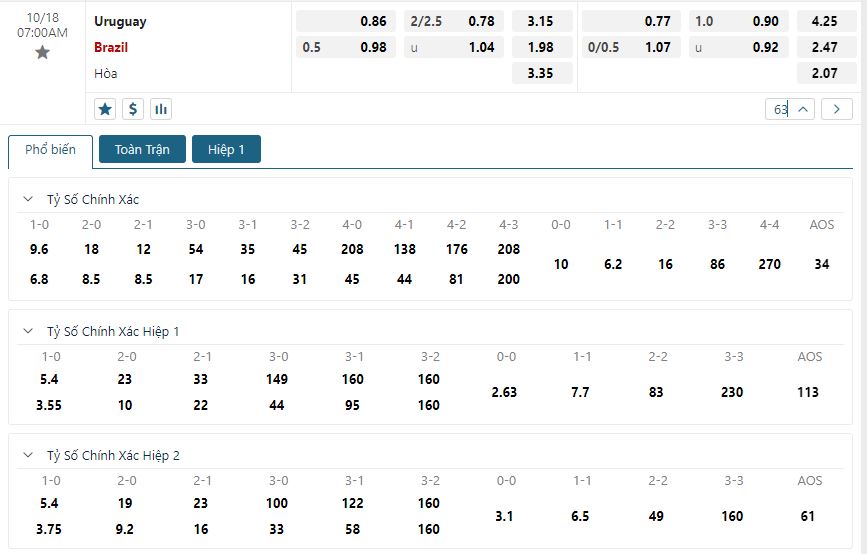Pick first-half Brazil 0/0.5 odds 1.07

(x=631, y=48)
